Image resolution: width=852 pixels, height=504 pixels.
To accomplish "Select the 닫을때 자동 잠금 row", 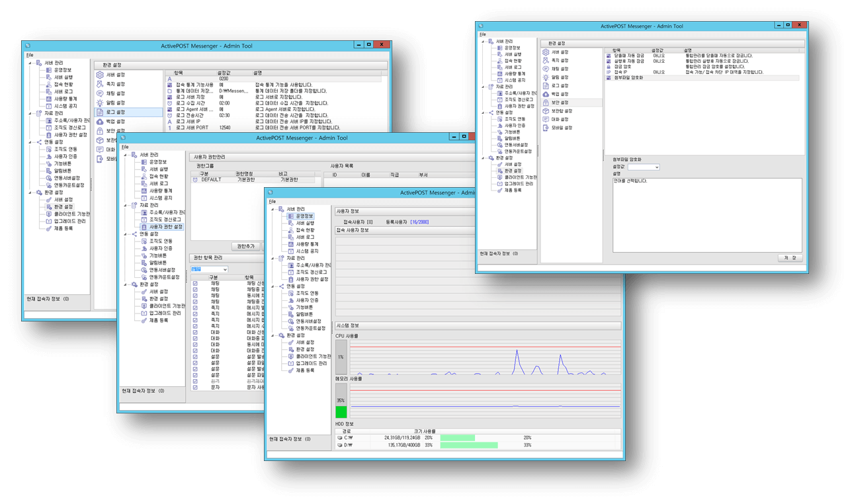I will (x=703, y=56).
